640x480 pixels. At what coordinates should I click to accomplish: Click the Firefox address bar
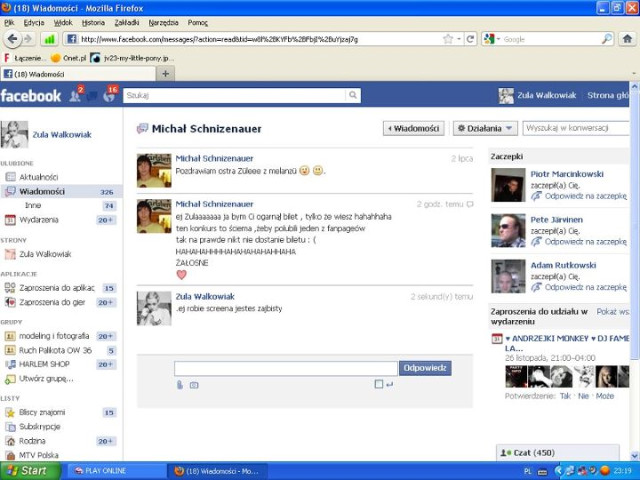pos(260,39)
